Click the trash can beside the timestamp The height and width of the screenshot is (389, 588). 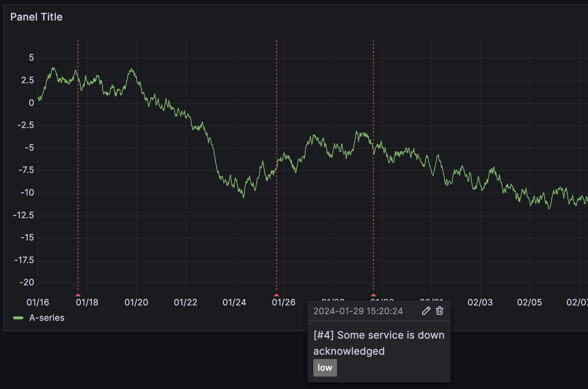point(440,311)
